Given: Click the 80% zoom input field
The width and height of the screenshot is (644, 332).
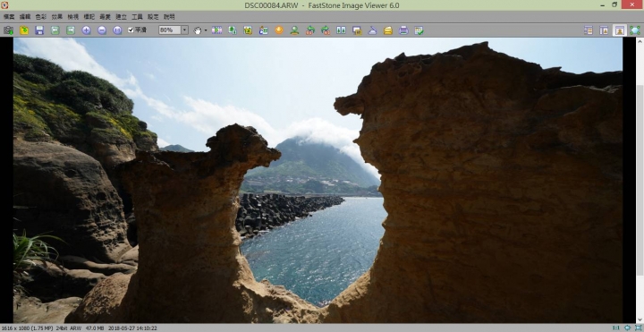Looking at the screenshot, I should pyautogui.click(x=170, y=30).
